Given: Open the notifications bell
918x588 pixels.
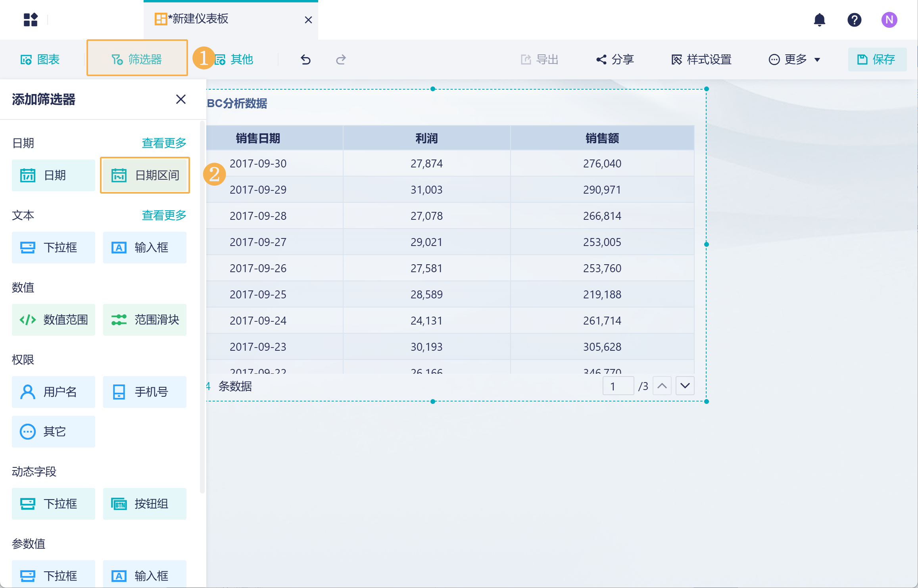Looking at the screenshot, I should tap(819, 19).
